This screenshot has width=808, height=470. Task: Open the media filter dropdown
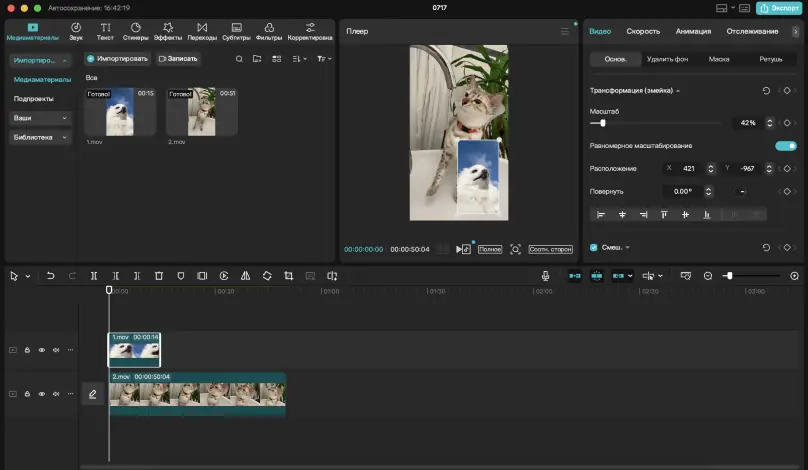click(324, 59)
